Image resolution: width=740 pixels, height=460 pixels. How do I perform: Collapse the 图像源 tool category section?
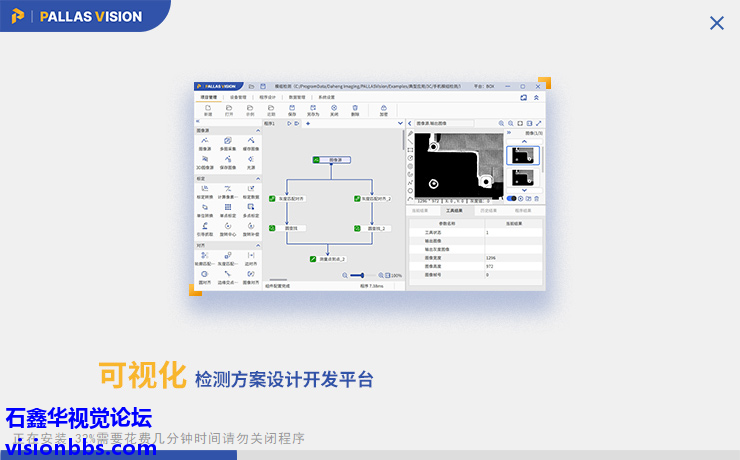click(257, 130)
